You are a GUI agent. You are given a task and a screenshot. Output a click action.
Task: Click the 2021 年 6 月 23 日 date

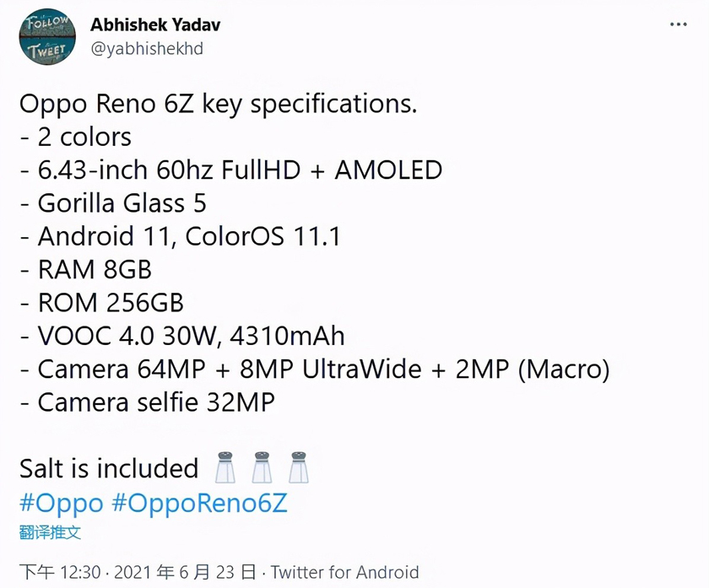(186, 572)
